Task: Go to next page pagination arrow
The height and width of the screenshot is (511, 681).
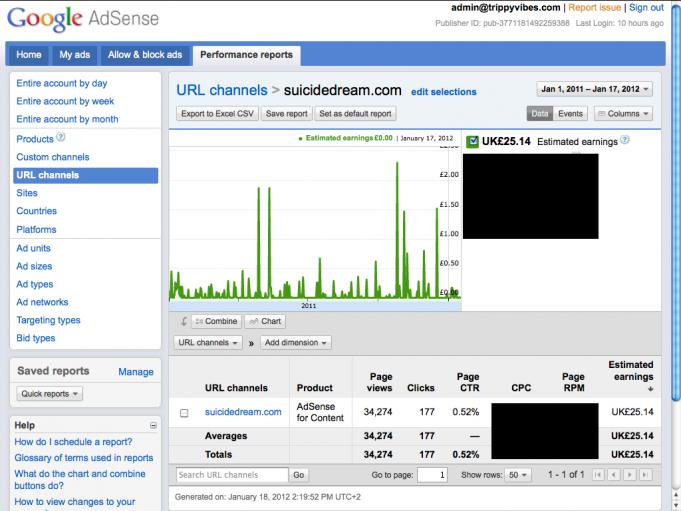Action: coord(630,475)
